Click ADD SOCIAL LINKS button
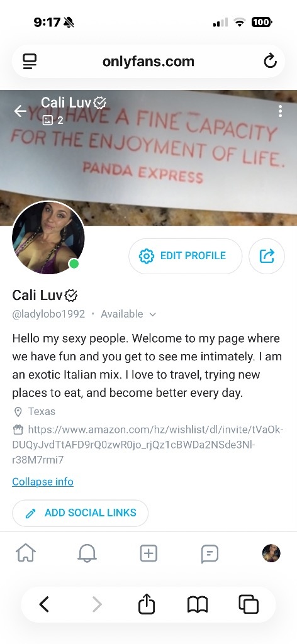Viewport: 297px width, 644px height. pos(80,513)
